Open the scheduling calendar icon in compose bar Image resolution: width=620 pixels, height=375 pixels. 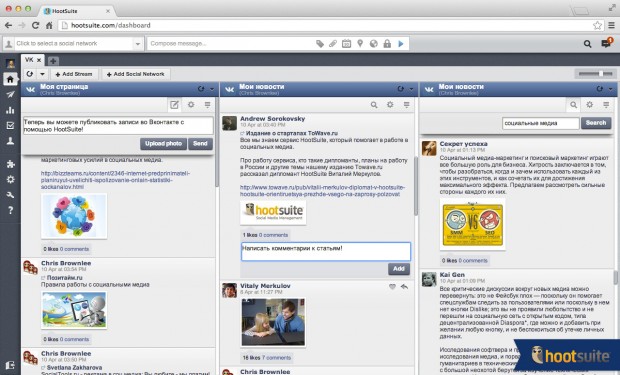346,44
